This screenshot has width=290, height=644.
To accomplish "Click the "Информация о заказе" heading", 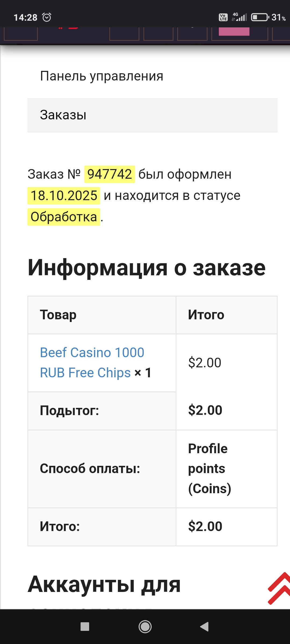I will pyautogui.click(x=147, y=268).
